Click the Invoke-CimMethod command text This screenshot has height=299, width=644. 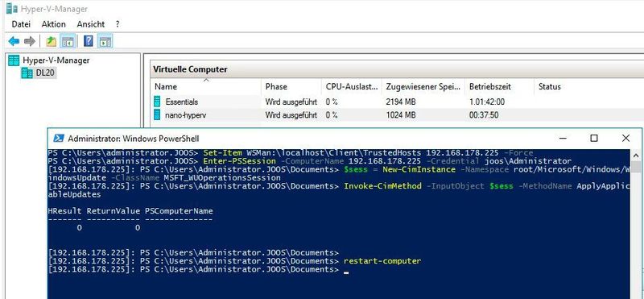click(382, 186)
